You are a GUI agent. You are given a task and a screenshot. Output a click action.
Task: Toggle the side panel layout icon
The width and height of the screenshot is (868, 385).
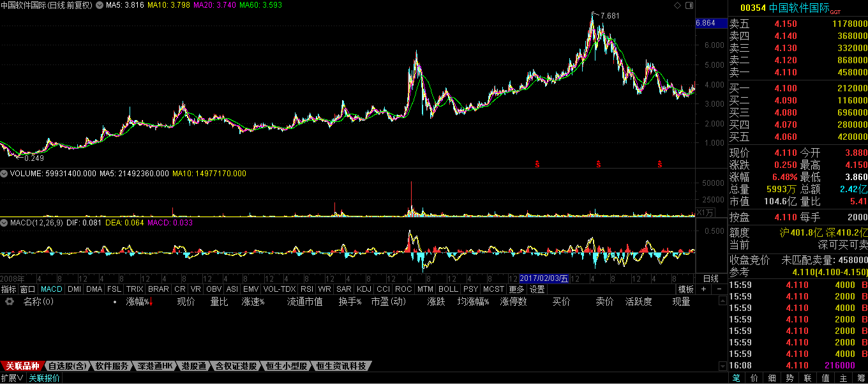point(689,5)
